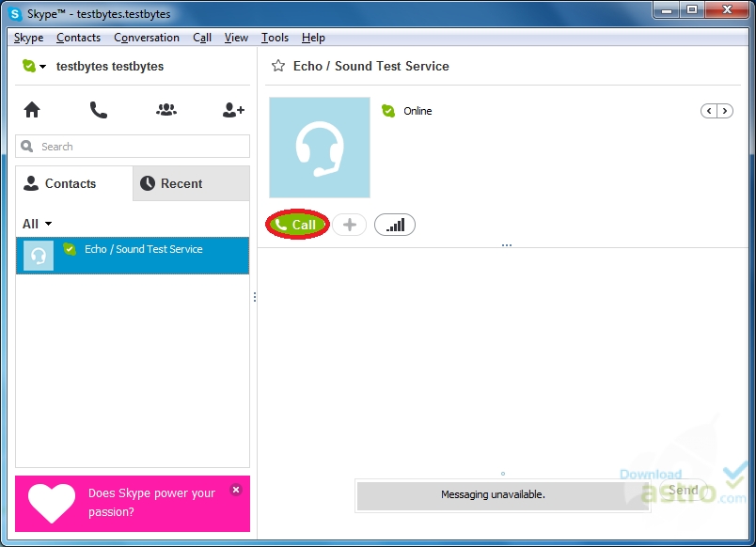Open the Skype menu
756x547 pixels.
[28, 38]
